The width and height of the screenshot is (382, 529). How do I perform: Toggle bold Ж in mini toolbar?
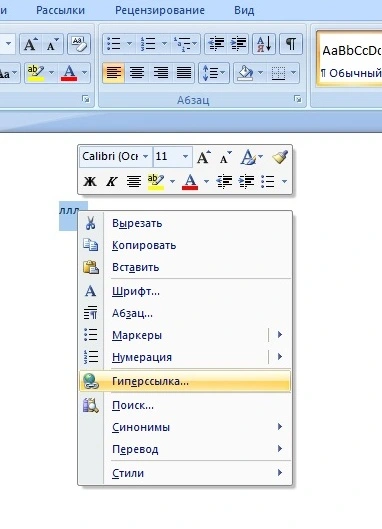coord(90,182)
